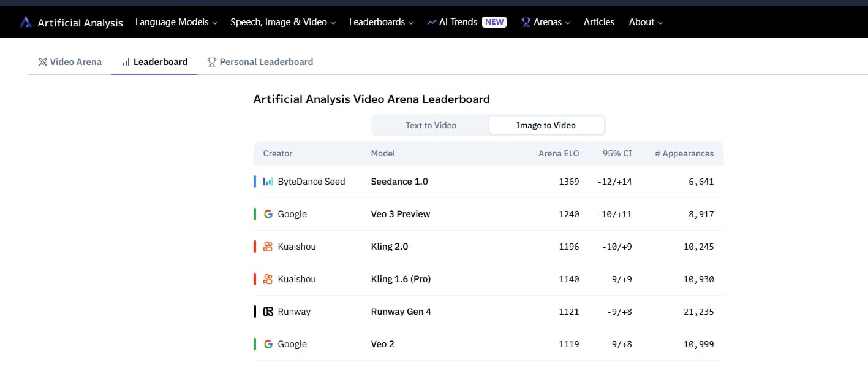Expand the Language Models dropdown
Viewport: 868px width, 368px height.
coord(176,22)
